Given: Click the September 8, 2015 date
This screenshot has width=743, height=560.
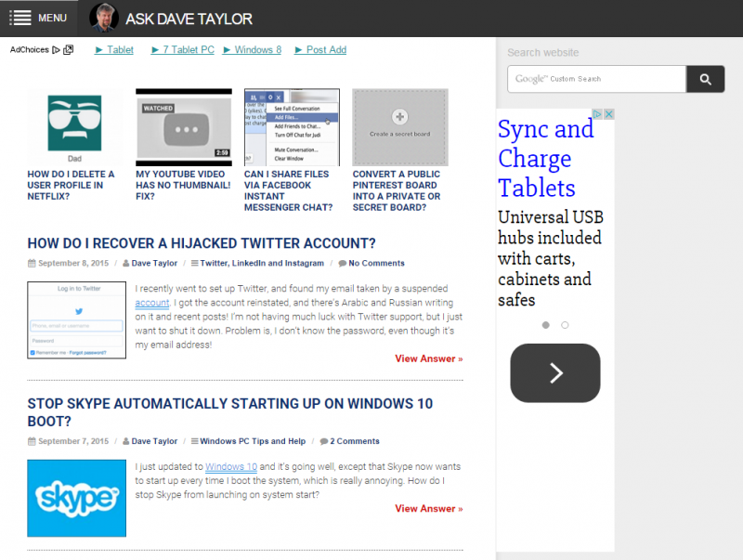Looking at the screenshot, I should tap(73, 264).
